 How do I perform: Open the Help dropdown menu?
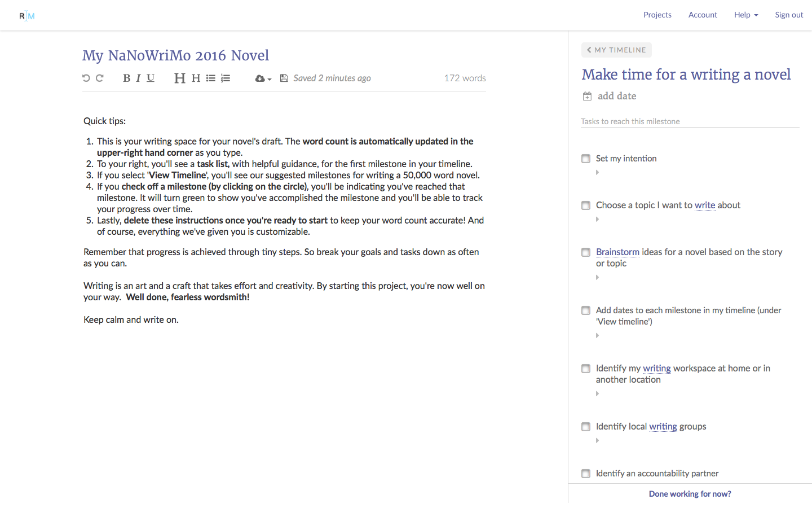[745, 15]
